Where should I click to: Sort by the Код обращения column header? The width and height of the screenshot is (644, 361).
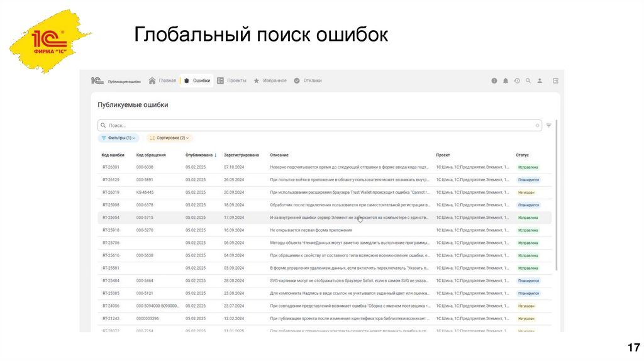point(151,155)
